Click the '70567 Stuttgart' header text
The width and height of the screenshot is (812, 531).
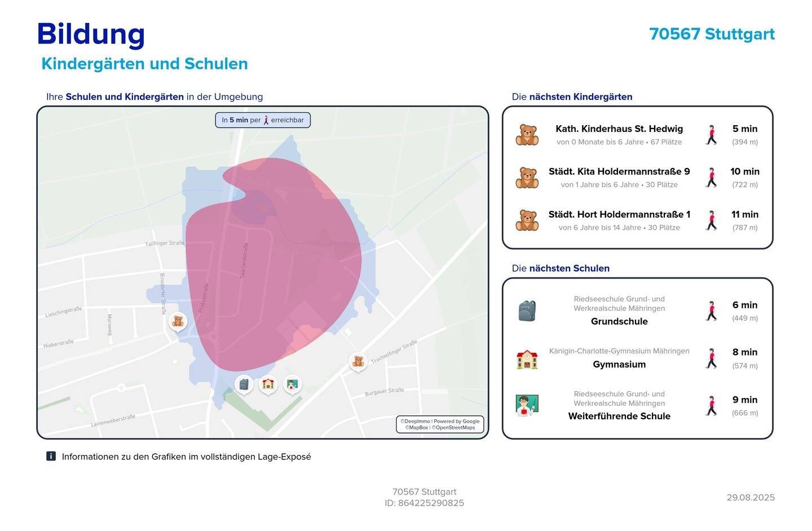click(x=712, y=34)
